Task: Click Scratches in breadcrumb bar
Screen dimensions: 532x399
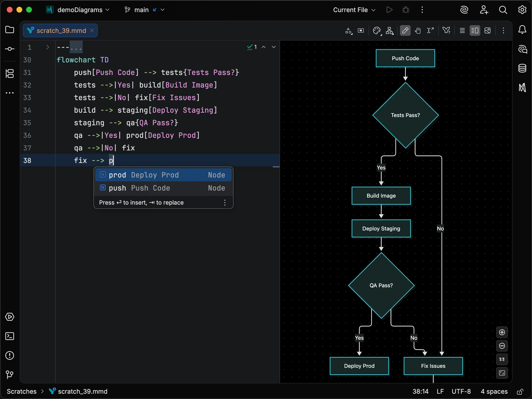Action: pos(22,392)
